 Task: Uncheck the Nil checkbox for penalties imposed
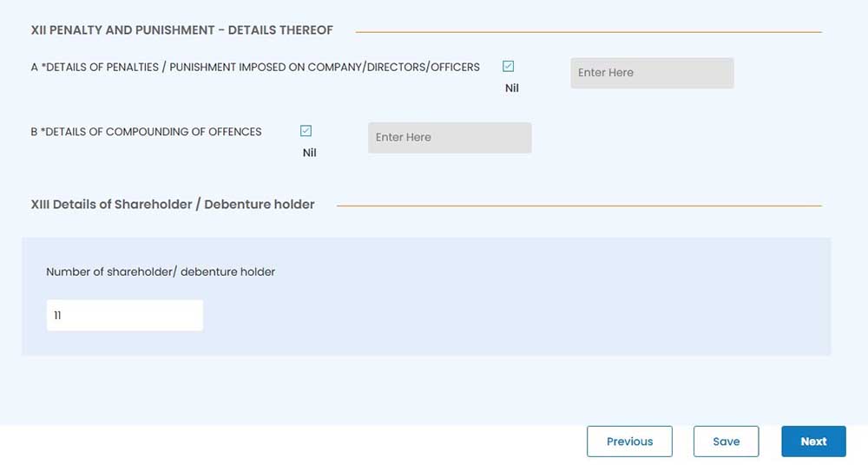pos(509,67)
